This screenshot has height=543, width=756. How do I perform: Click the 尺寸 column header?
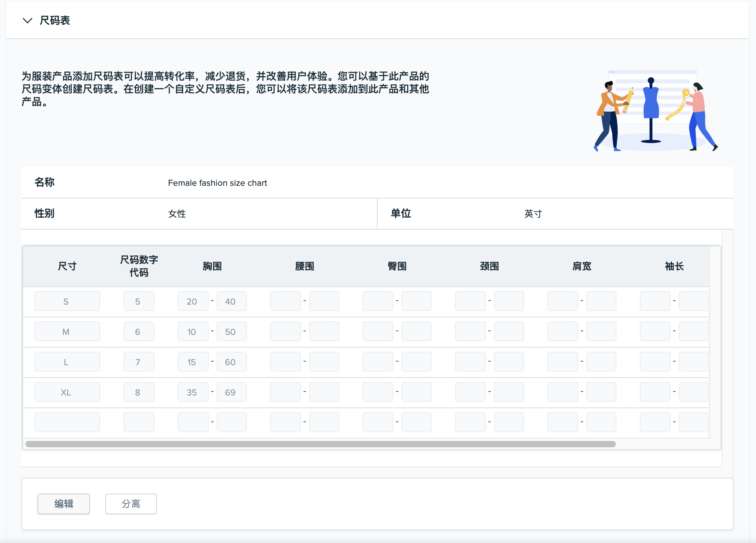coord(67,266)
